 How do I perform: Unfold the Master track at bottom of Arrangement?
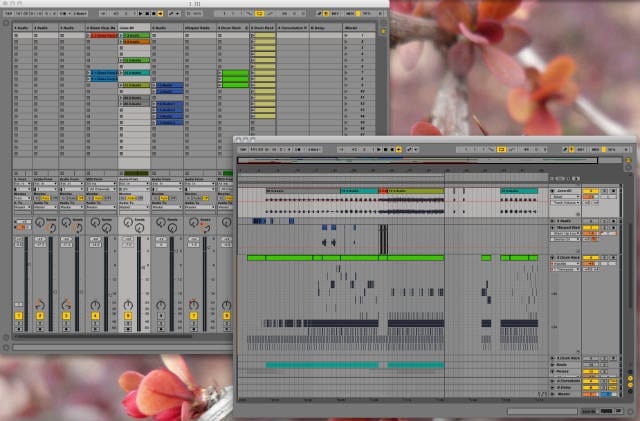pos(553,394)
